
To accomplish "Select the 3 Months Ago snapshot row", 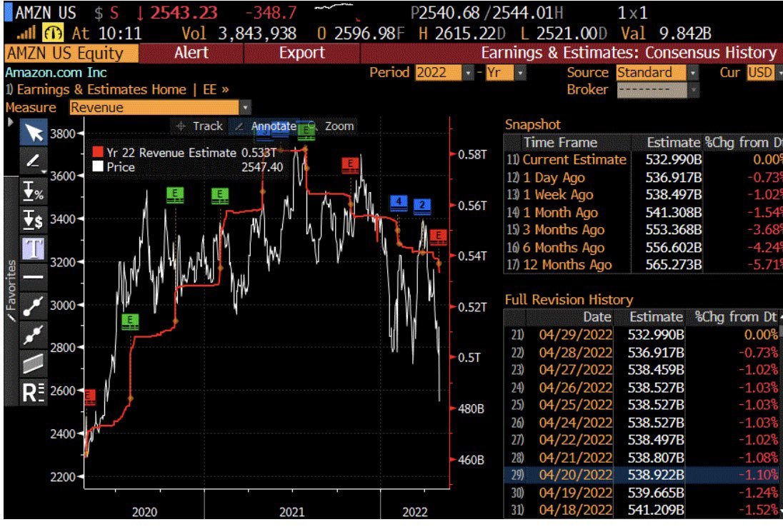I will pyautogui.click(x=643, y=229).
